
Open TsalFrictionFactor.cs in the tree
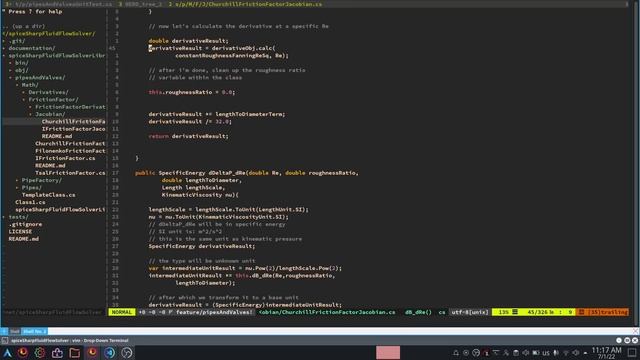point(70,173)
